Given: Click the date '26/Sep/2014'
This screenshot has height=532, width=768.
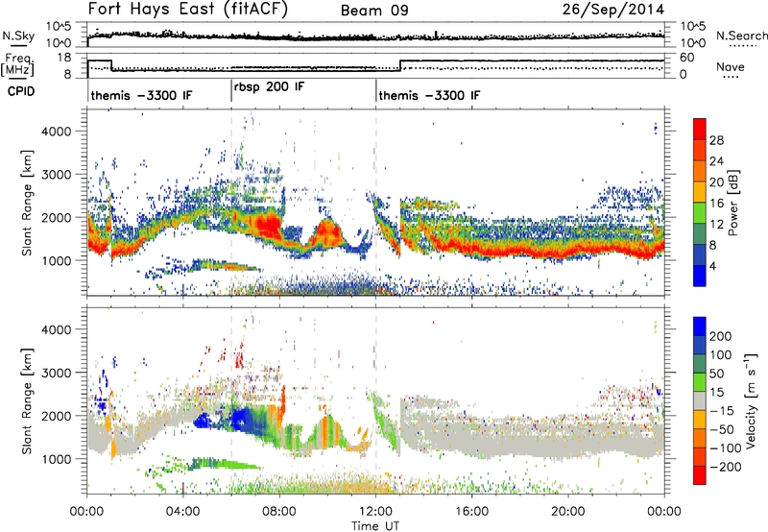Looking at the screenshot, I should [x=613, y=10].
